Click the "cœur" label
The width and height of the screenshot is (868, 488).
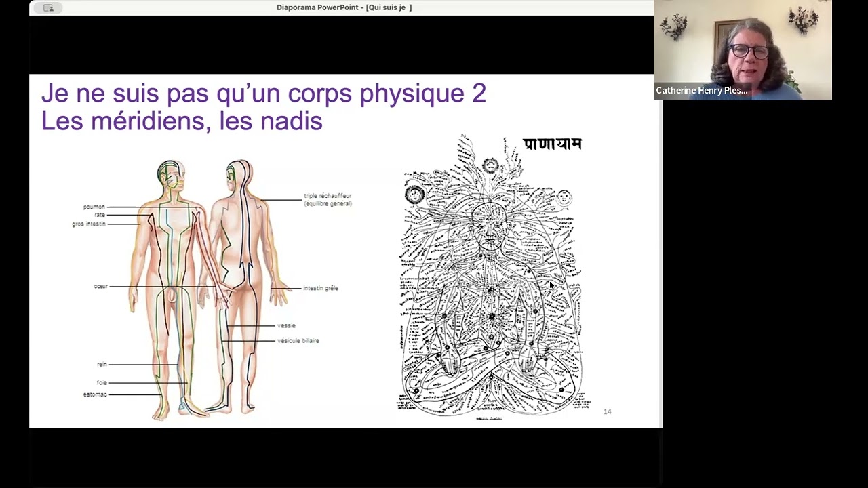(x=101, y=287)
